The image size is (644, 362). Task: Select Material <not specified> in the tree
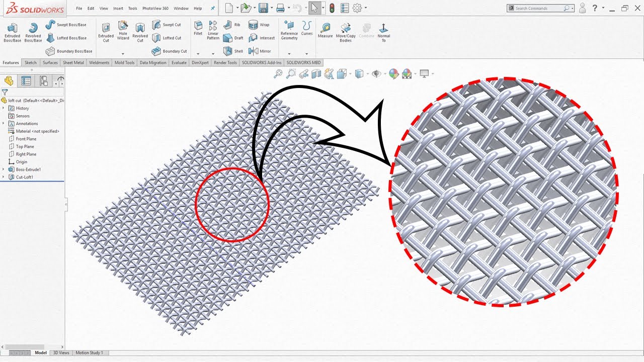pos(38,131)
